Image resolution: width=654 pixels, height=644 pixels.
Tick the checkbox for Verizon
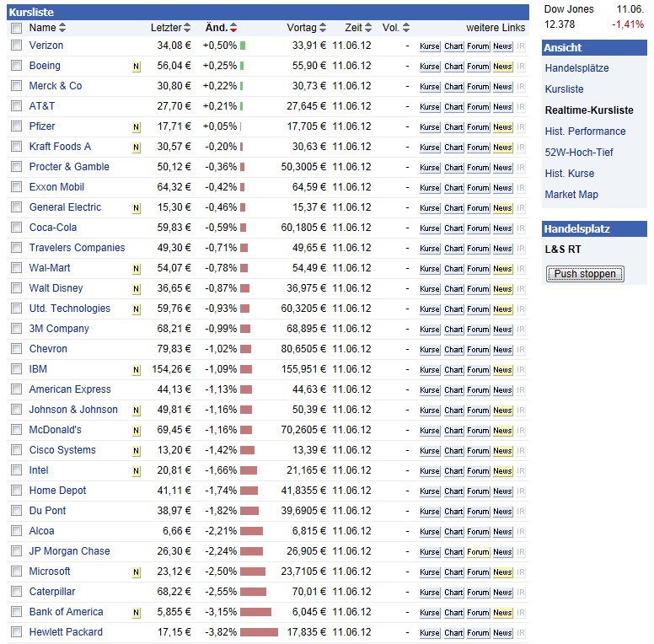coord(16,45)
